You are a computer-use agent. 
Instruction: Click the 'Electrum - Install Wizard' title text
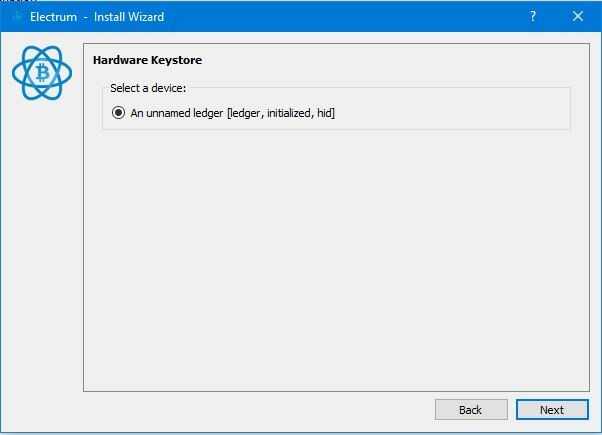97,17
